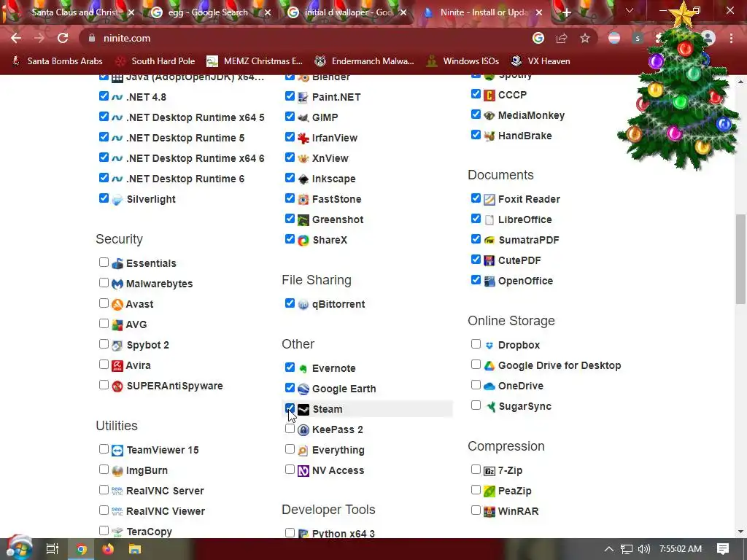
Task: Click the GIMP app icon
Action: click(303, 117)
